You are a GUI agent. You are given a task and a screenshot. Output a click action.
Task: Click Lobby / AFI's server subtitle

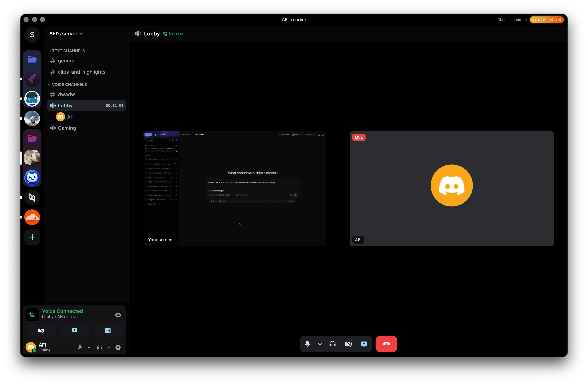pos(60,317)
